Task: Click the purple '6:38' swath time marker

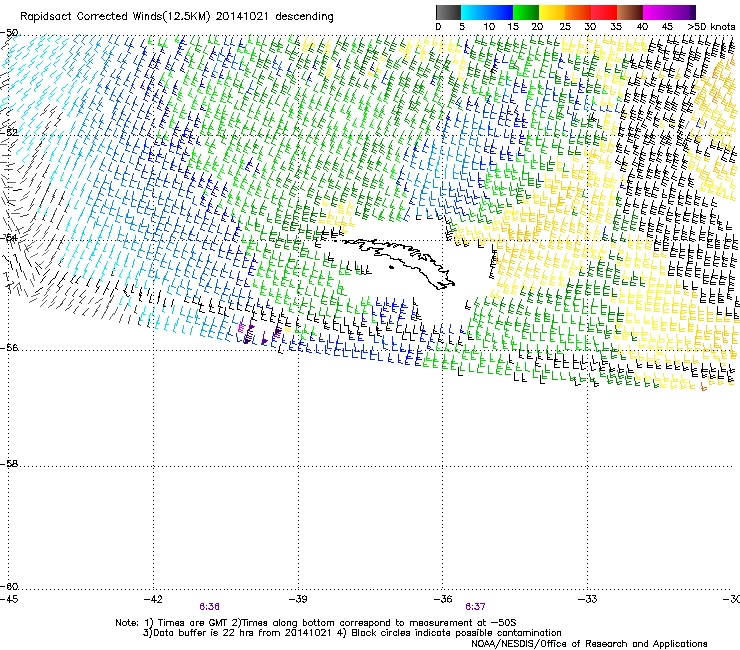Action: (x=209, y=607)
